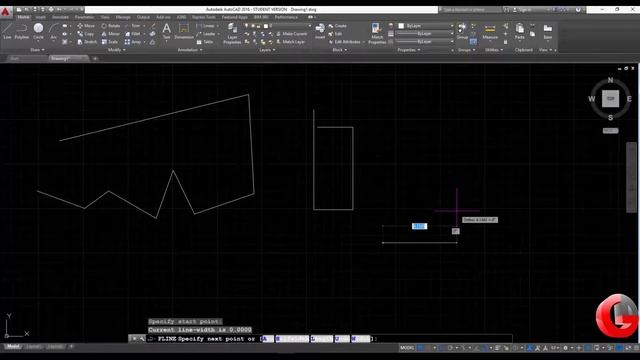
Task: Activate the Stretch tool
Action: [87, 42]
